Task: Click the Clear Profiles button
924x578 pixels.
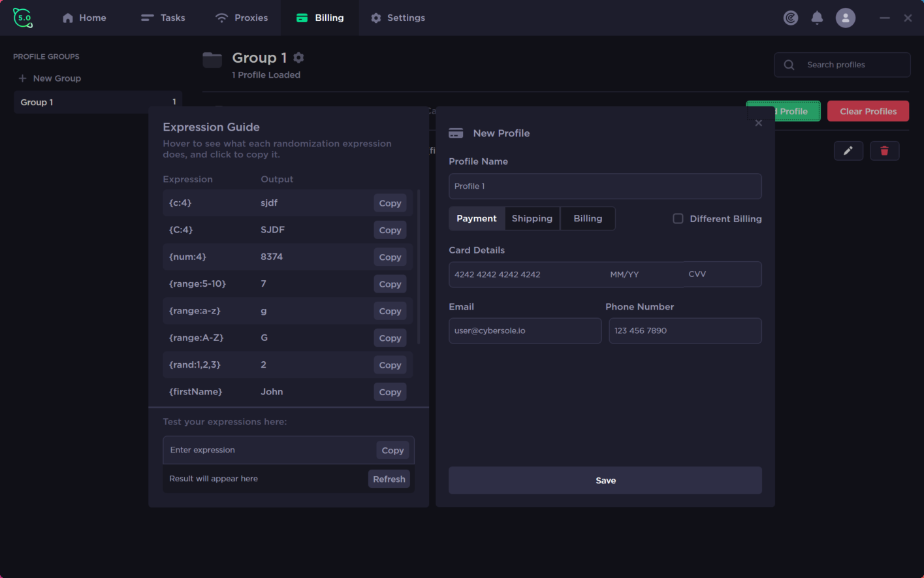Action: (x=868, y=111)
